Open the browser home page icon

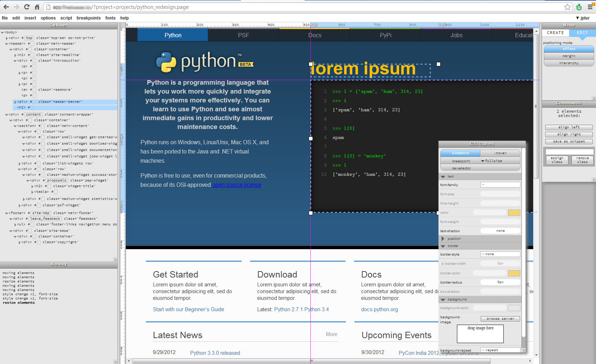(x=37, y=7)
